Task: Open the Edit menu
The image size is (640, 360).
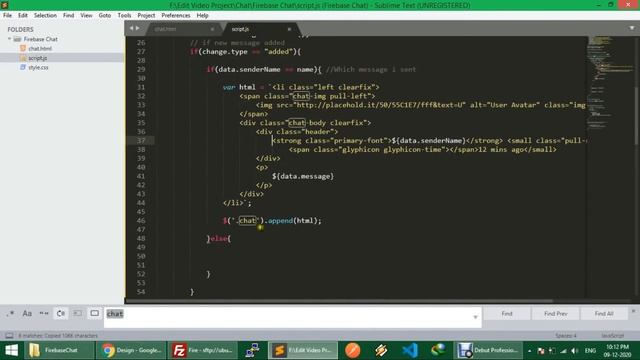Action: pos(22,15)
